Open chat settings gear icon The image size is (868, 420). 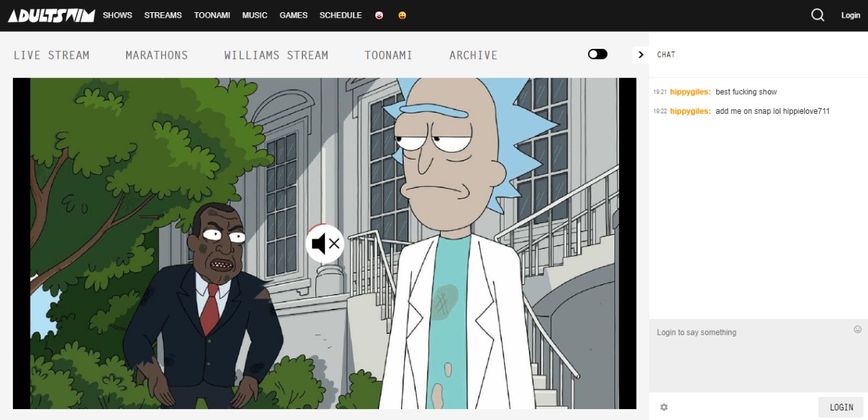(664, 407)
